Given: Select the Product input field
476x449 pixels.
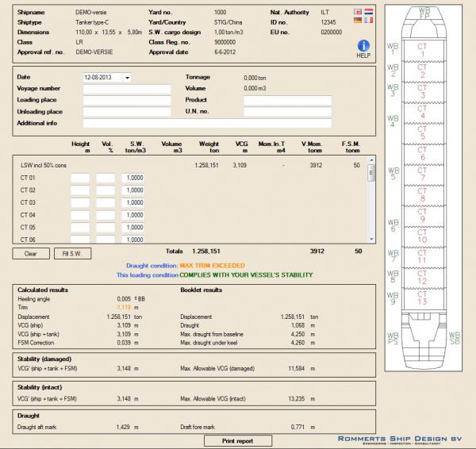Looking at the screenshot, I should pyautogui.click(x=287, y=101).
